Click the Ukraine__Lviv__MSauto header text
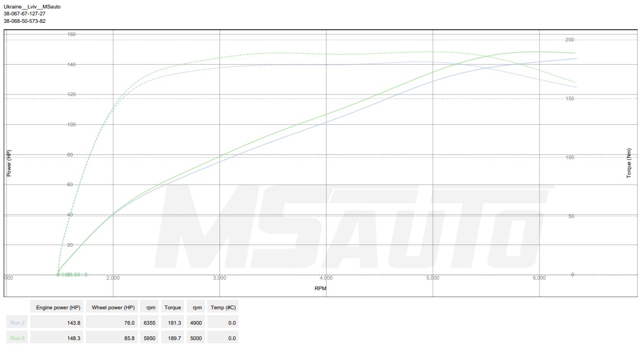 [x=32, y=6]
